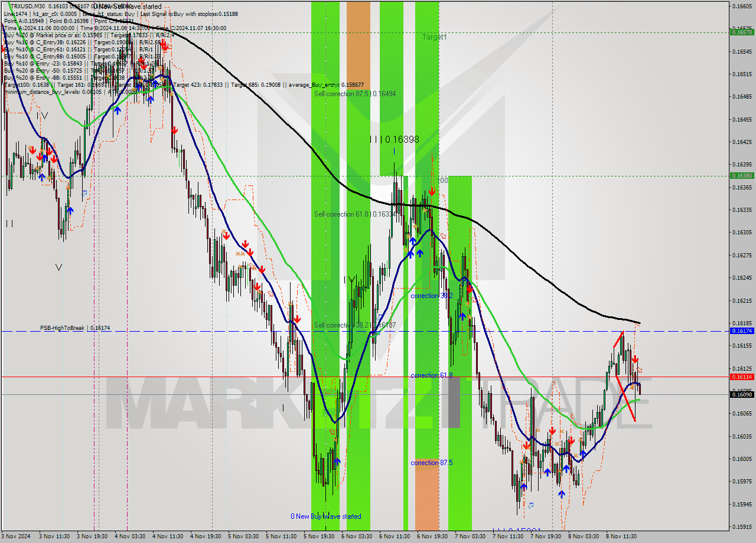Click 'minimum_distance_buy_levels: 0.00105' text

click(53, 91)
